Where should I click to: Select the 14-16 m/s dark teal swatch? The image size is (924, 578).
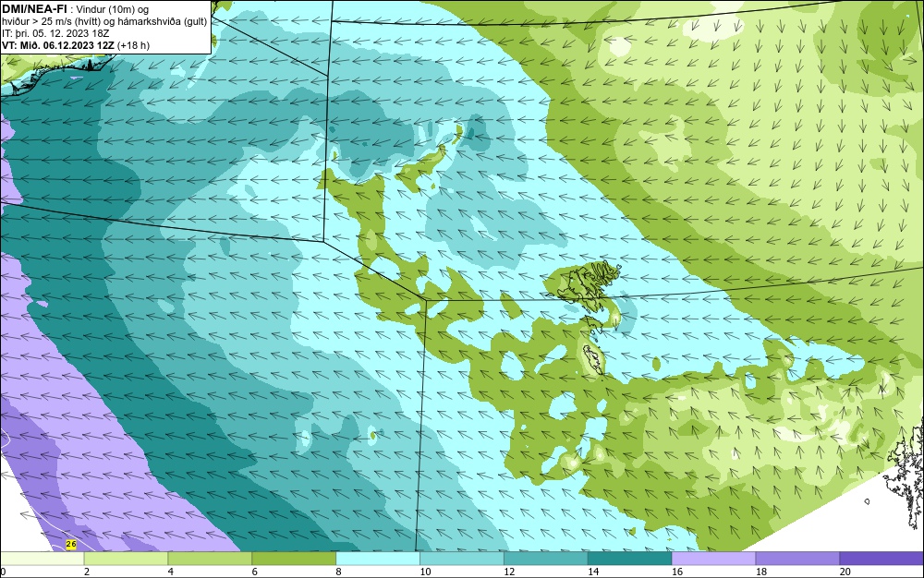pyautogui.click(x=630, y=559)
